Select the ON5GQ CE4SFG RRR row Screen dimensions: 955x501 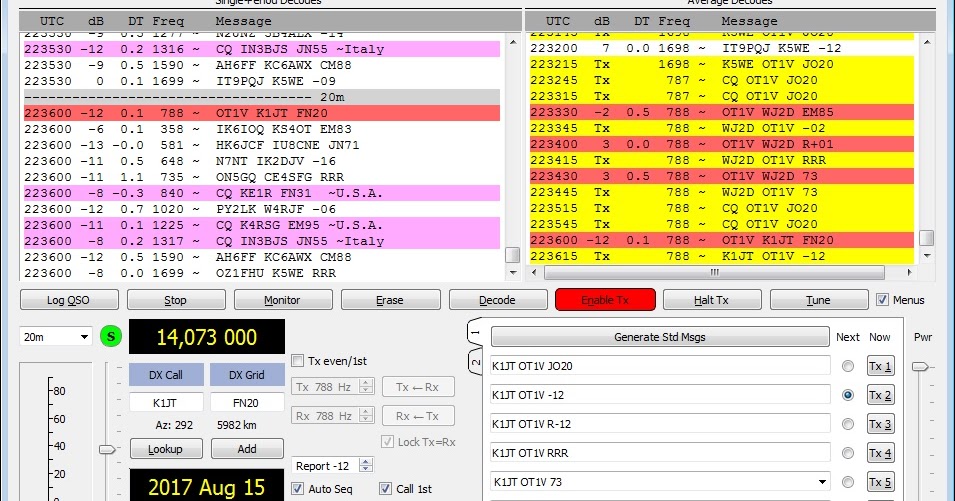coord(262,177)
